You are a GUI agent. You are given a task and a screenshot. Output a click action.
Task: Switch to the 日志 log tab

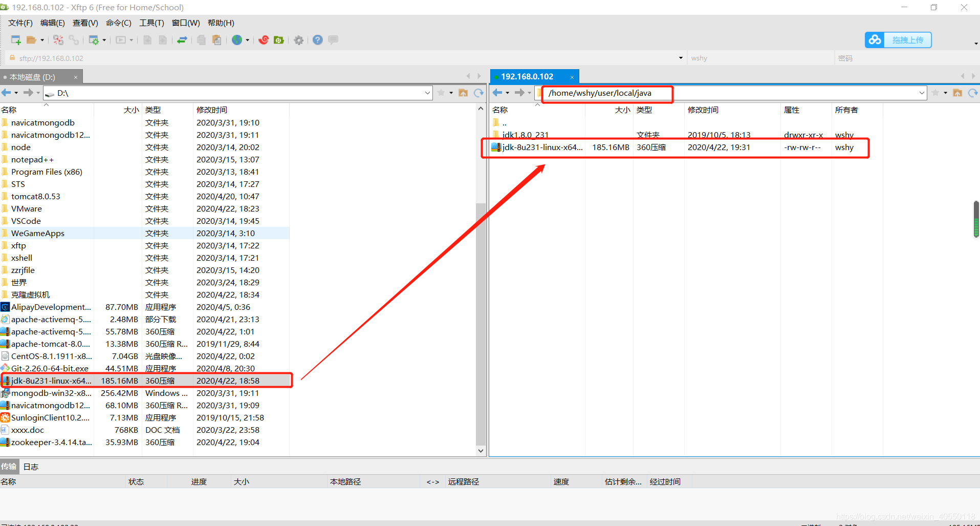click(31, 467)
